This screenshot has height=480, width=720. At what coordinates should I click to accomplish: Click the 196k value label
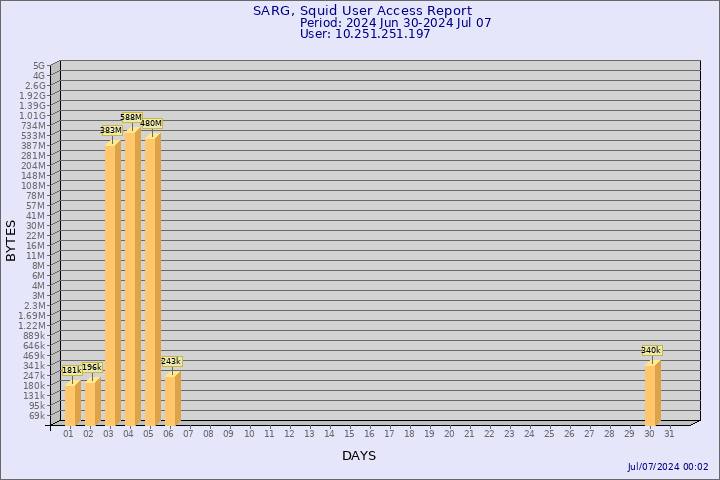(91, 367)
